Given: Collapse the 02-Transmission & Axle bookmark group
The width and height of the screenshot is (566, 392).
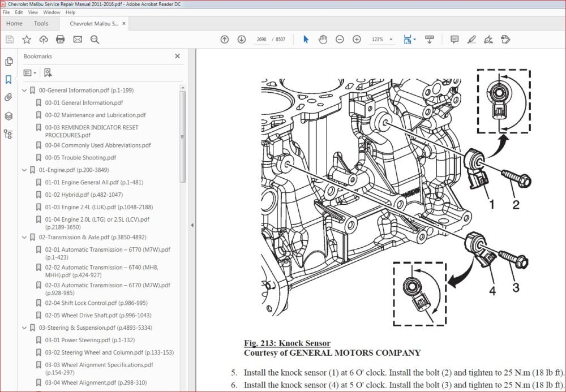Looking at the screenshot, I should (24, 237).
